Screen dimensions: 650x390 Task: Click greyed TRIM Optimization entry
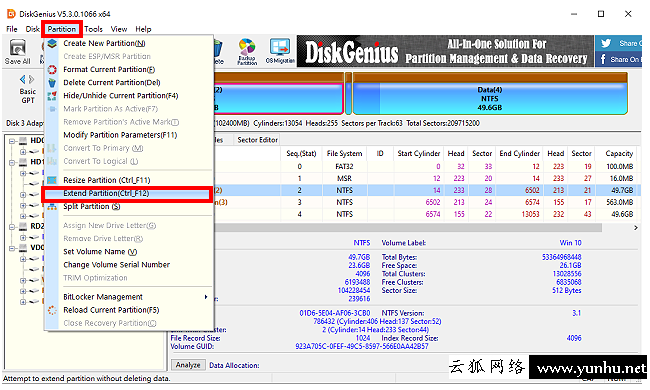(129, 278)
